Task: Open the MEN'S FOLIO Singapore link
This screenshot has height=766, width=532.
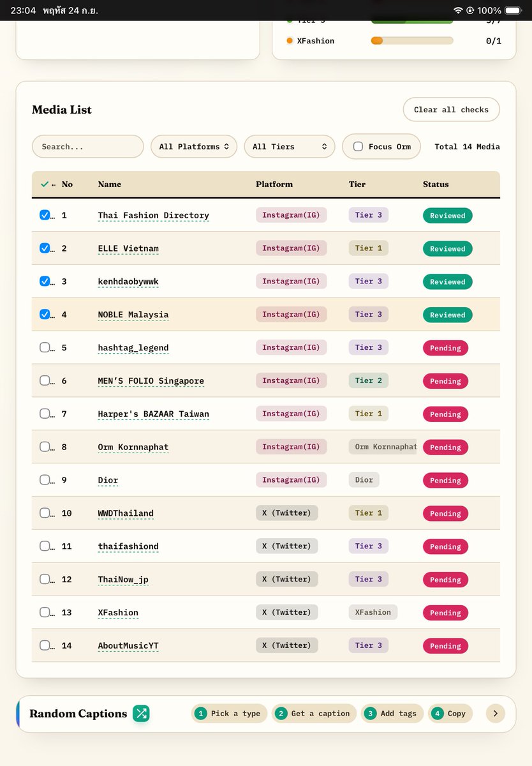Action: [151, 382]
